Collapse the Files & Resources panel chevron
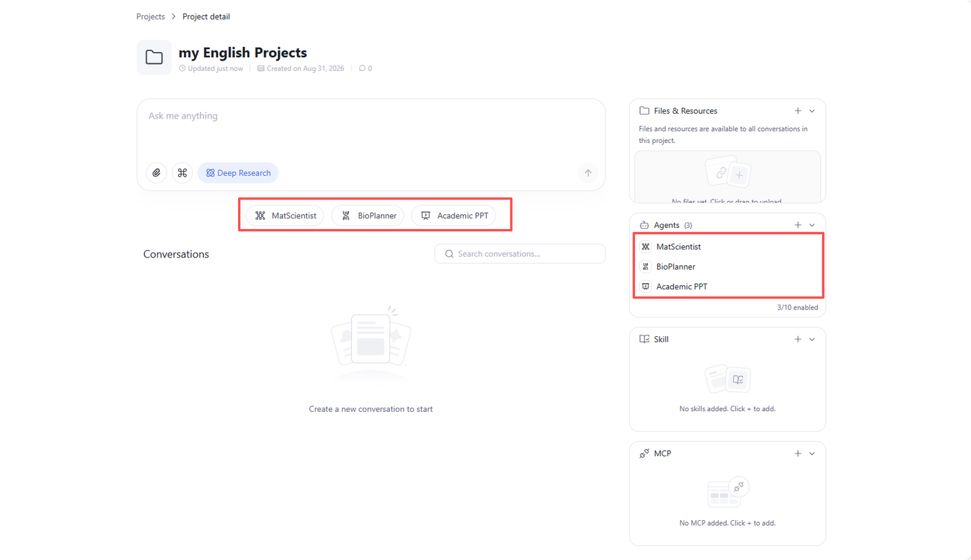This screenshot has height=560, width=971. coord(813,111)
